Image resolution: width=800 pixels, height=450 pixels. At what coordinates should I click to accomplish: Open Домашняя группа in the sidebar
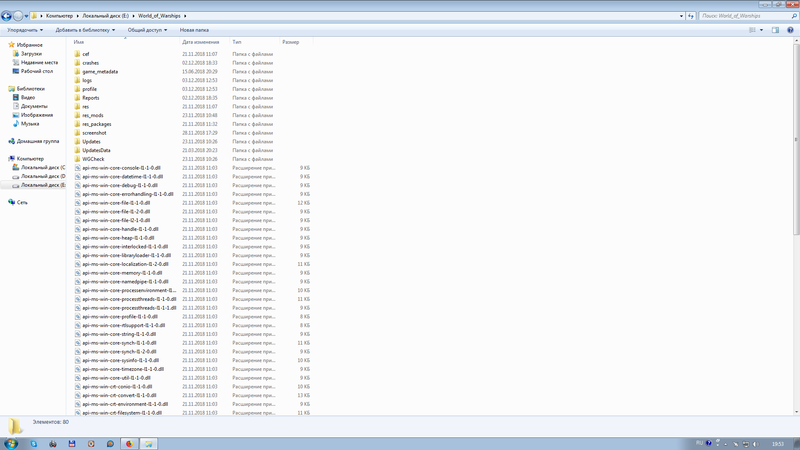tap(38, 141)
